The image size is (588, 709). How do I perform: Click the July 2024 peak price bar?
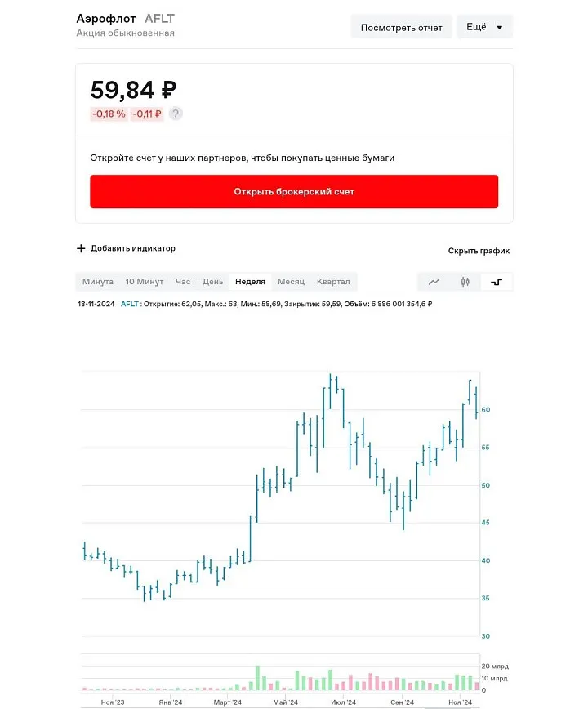[x=331, y=391]
